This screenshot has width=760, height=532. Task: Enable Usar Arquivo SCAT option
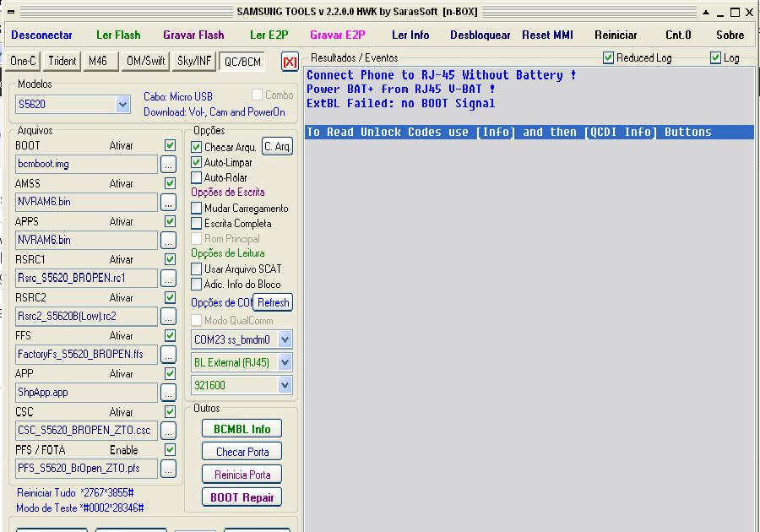[196, 269]
